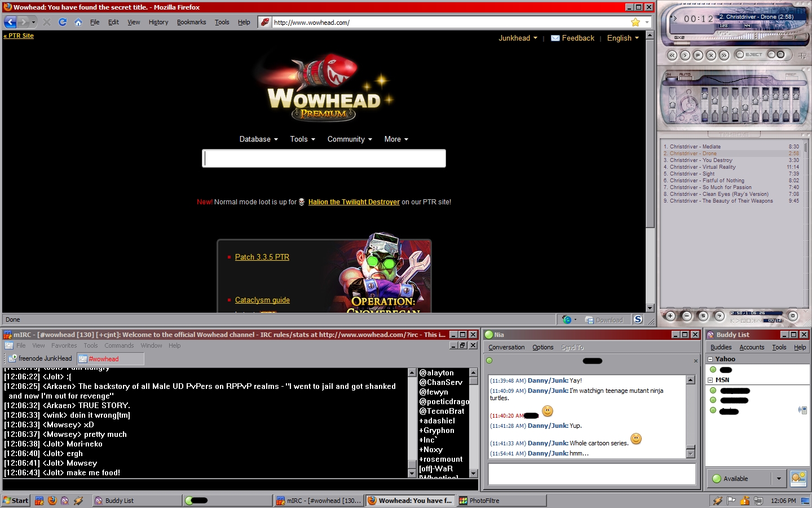
Task: Skip to previous track in media player
Action: tap(672, 55)
